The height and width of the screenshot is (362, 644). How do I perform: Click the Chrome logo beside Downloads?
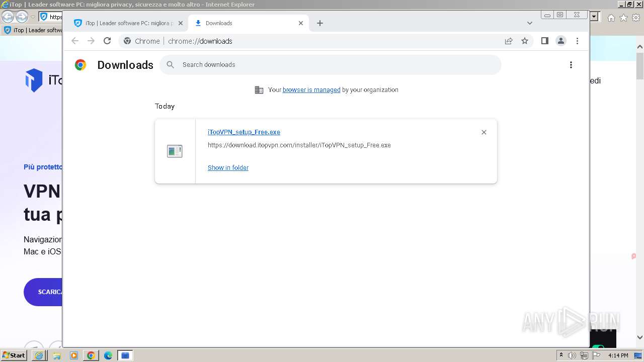pos(80,65)
